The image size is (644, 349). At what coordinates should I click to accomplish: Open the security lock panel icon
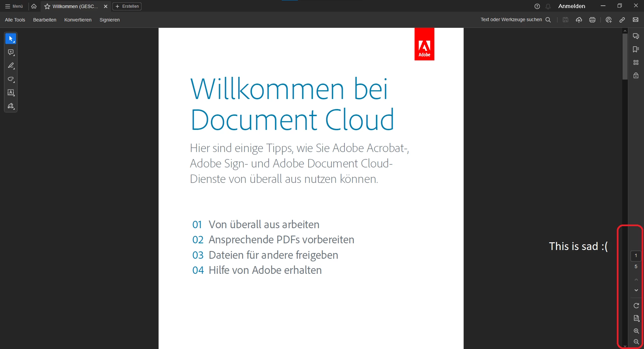coord(636,76)
